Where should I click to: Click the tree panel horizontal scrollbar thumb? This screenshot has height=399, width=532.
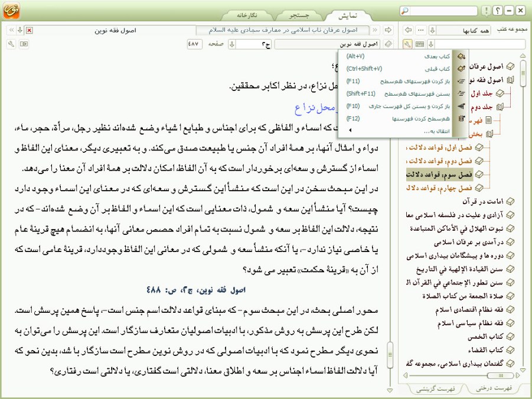[501, 375]
